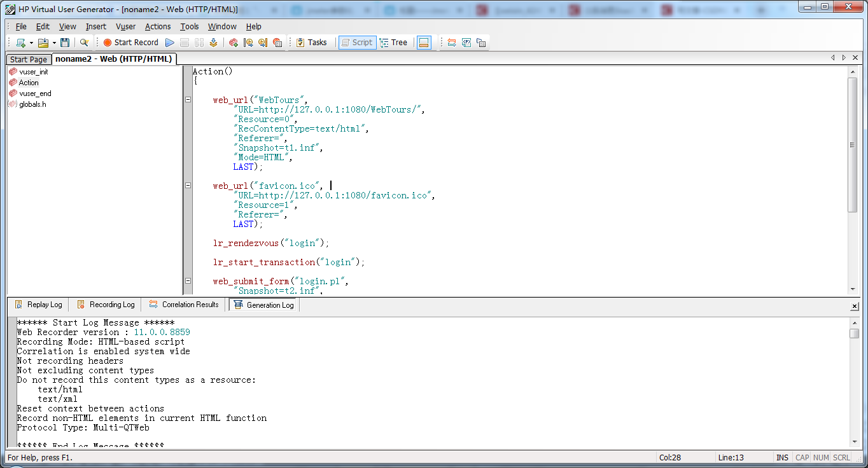
Task: Click the snapshot viewer toolbar icon
Action: (x=424, y=42)
